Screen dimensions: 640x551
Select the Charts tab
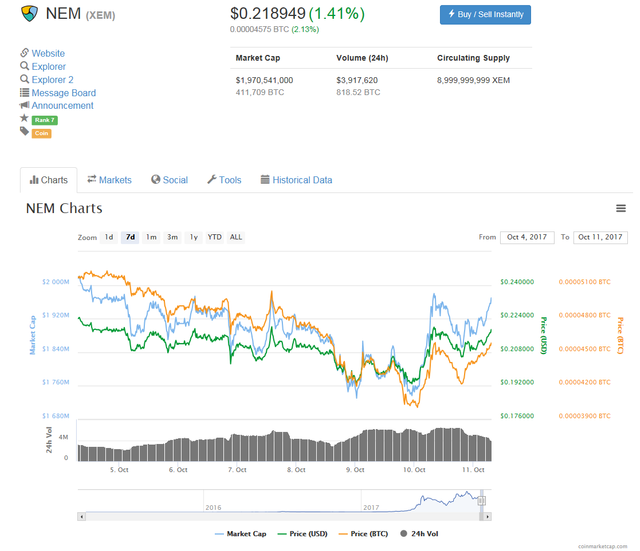tap(49, 180)
